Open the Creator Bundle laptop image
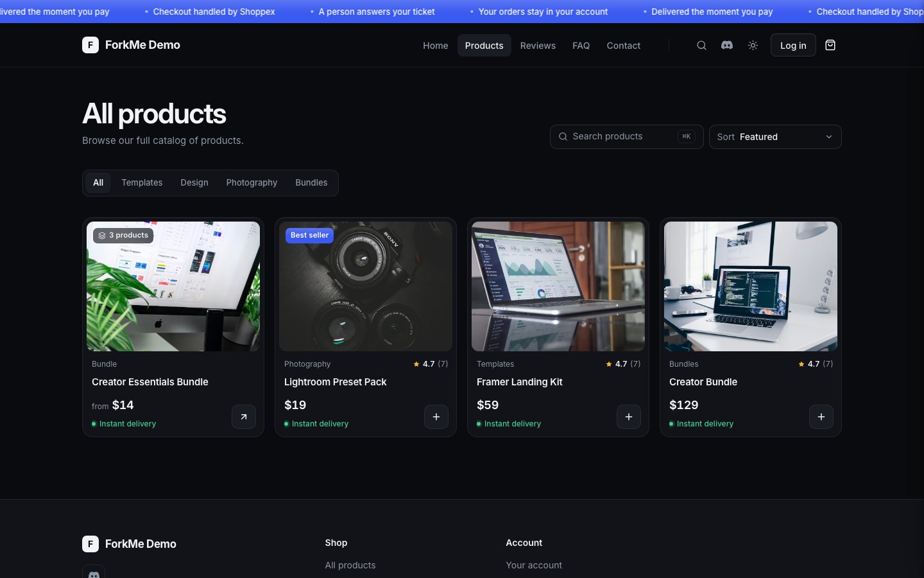 click(x=751, y=286)
